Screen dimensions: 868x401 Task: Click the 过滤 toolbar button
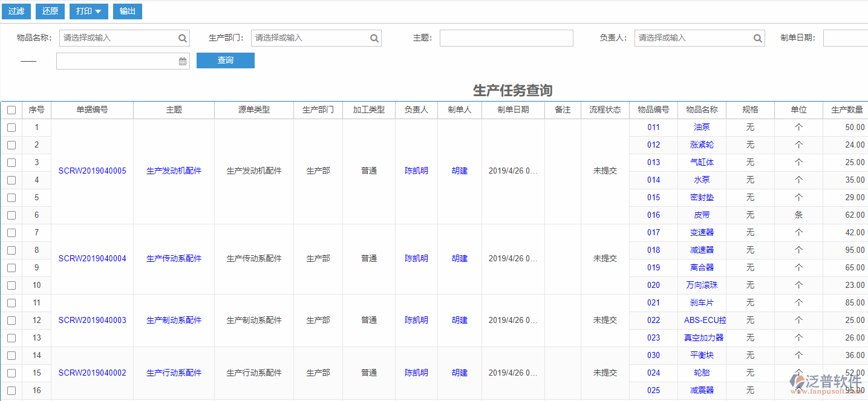(16, 11)
